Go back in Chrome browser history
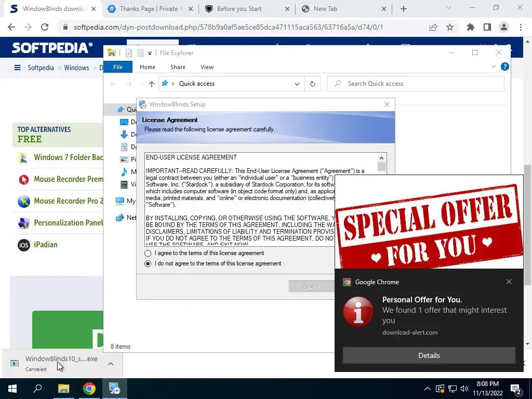 coord(11,27)
